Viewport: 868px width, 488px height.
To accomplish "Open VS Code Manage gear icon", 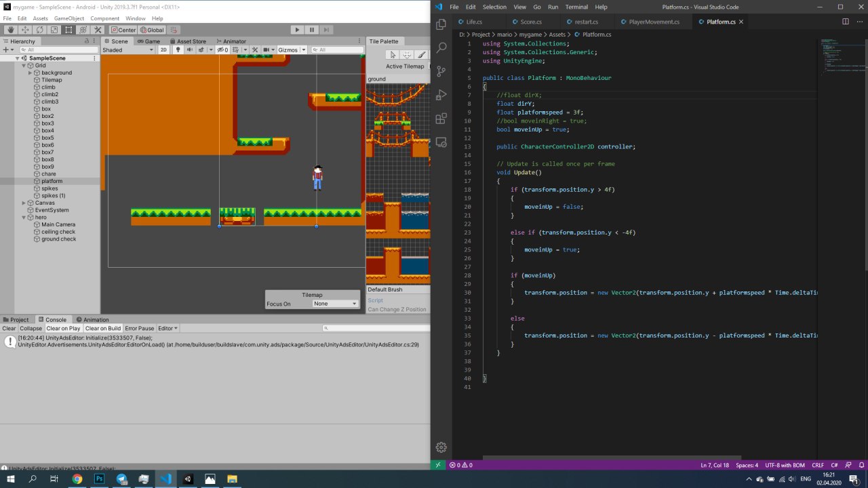I will [x=441, y=447].
